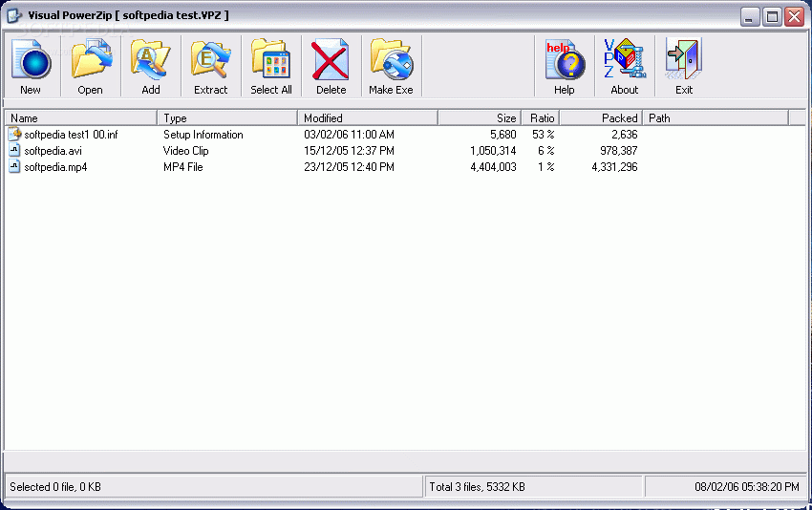Click the Video Clip type cell
The width and height of the screenshot is (812, 510).
[x=186, y=151]
